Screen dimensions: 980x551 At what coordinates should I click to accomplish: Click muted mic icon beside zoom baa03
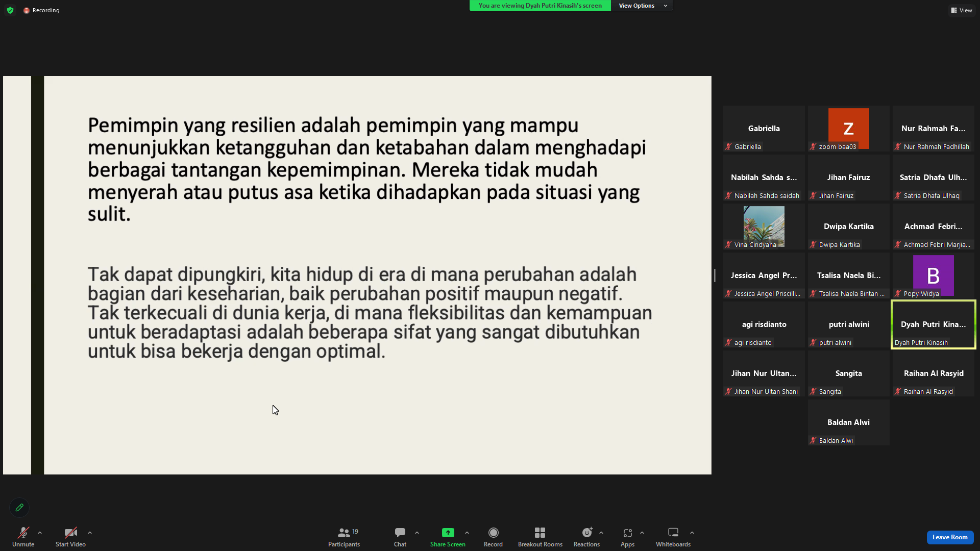(813, 146)
